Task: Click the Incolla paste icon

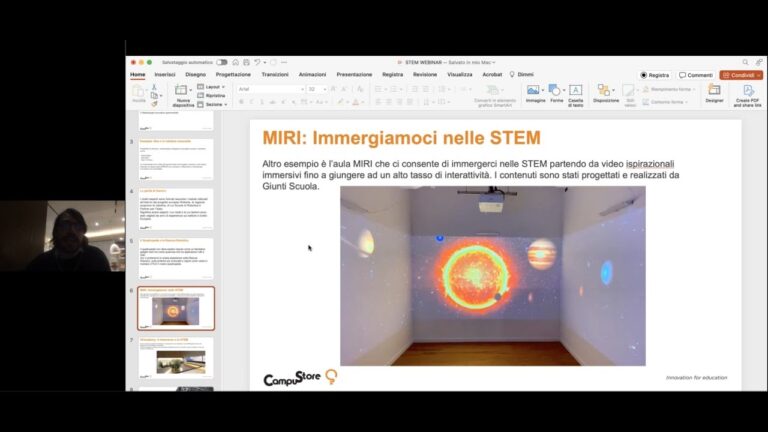Action: pos(139,93)
